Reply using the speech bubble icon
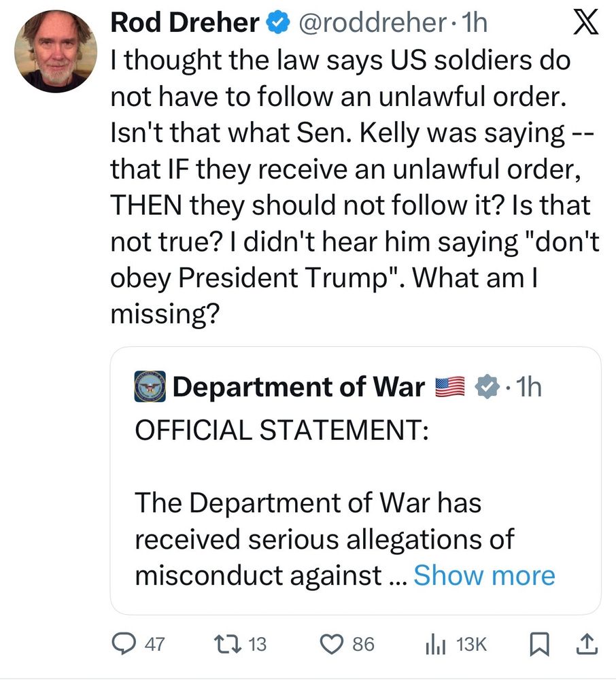The height and width of the screenshot is (680, 616). pyautogui.click(x=122, y=643)
